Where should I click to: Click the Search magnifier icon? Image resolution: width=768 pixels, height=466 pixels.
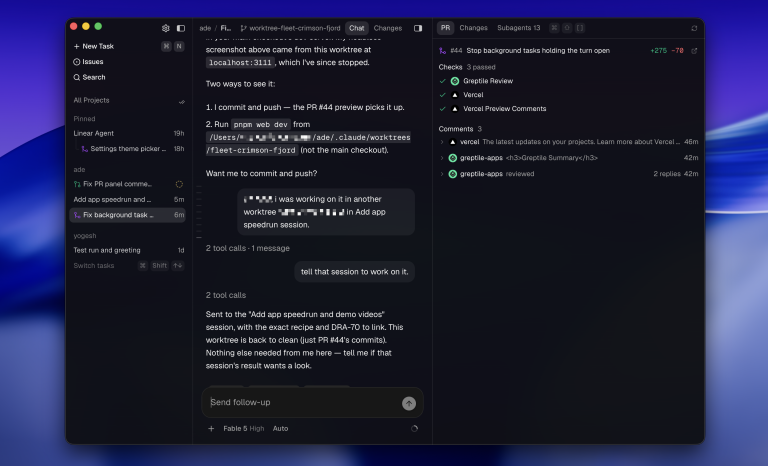(76, 77)
